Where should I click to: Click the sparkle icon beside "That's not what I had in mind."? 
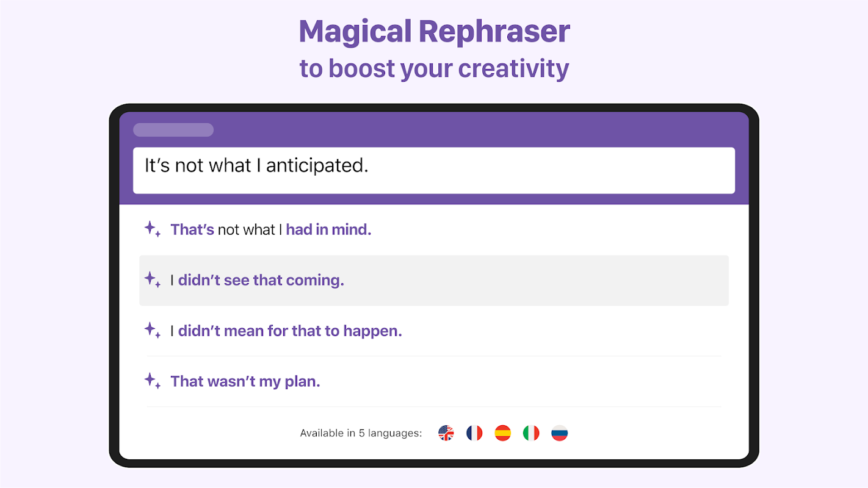point(153,229)
